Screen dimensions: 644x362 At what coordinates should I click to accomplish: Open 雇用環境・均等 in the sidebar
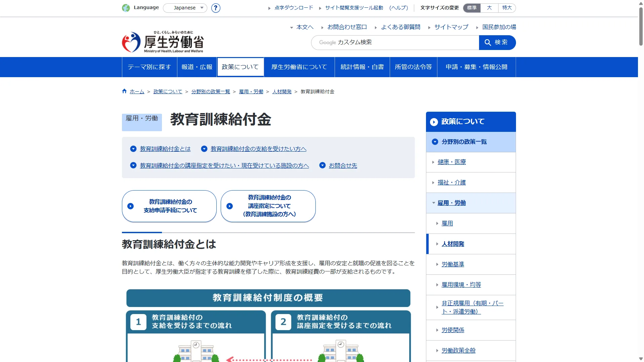point(461,285)
